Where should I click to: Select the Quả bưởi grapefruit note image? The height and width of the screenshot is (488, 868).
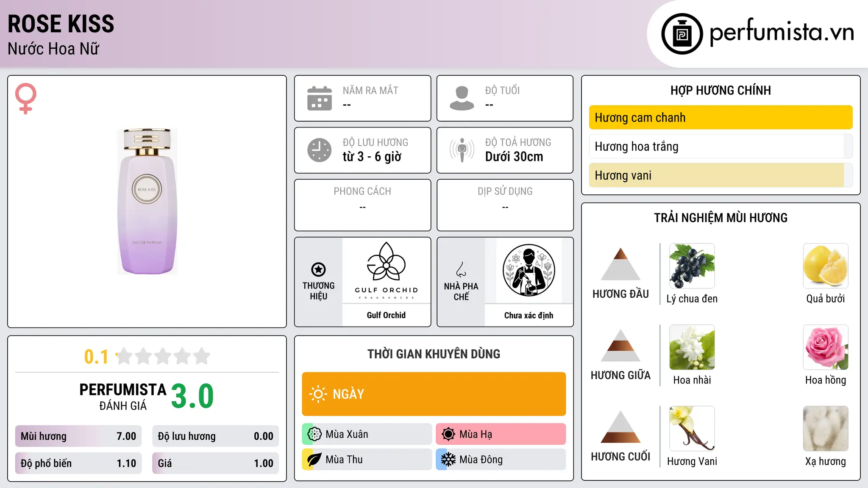[x=826, y=266]
